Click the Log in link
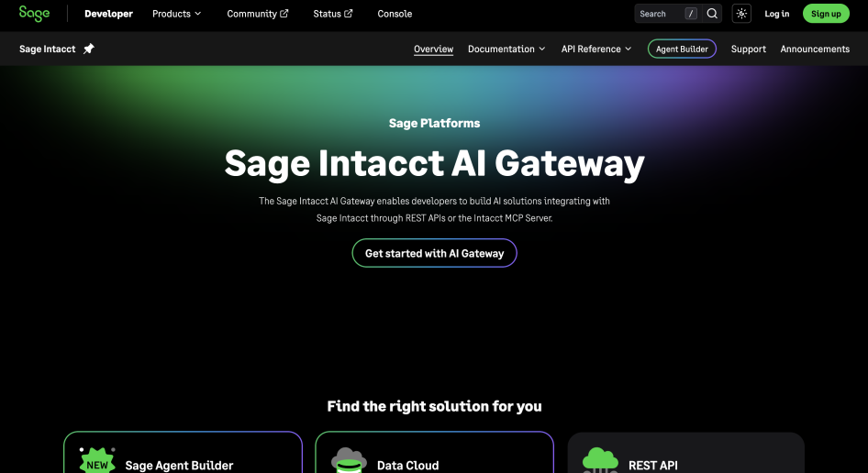 [x=776, y=14]
